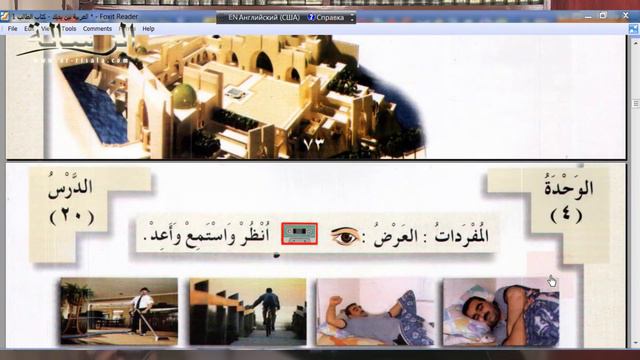Click the photo of the cyclist
The width and height of the screenshot is (640, 360).
248,311
